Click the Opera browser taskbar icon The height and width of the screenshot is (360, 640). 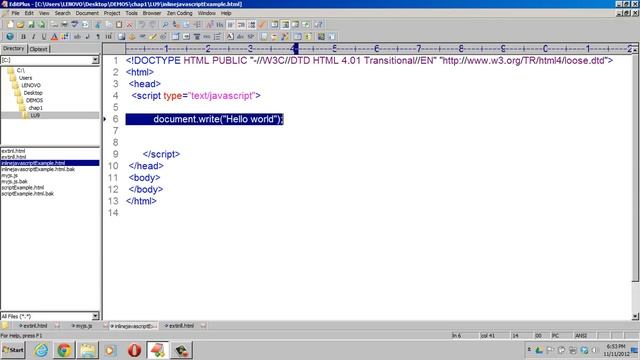(x=134, y=350)
